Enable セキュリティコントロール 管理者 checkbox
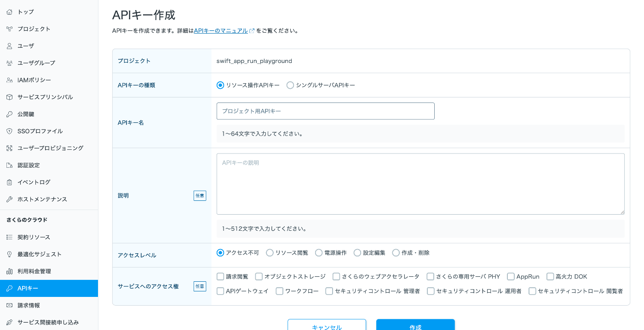The image size is (644, 330). (x=329, y=291)
